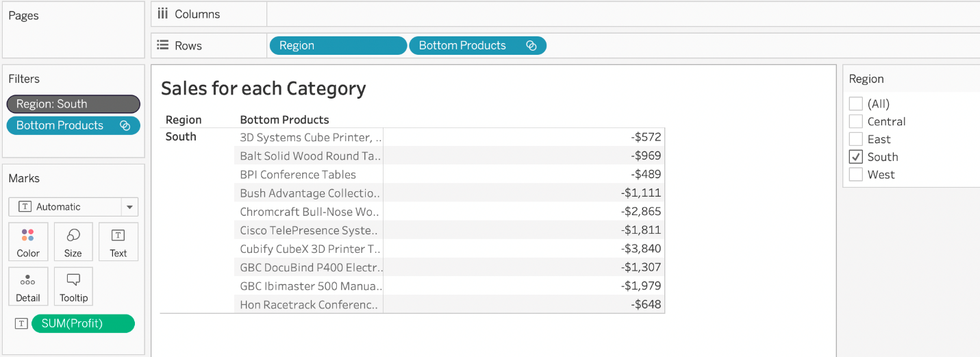The height and width of the screenshot is (357, 980).
Task: Click set icon on Rows Bottom Products pill
Action: [531, 46]
